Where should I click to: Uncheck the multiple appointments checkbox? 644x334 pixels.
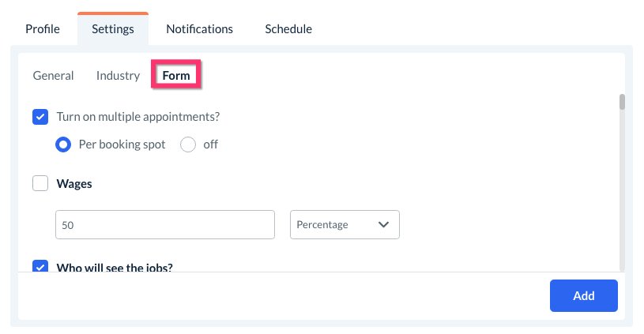[x=40, y=117]
